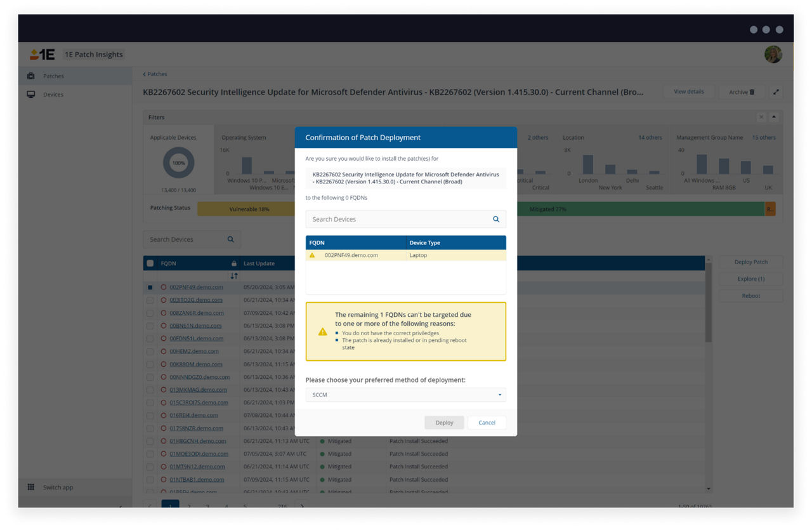The image size is (812, 530).
Task: Click the London bar in Location chart
Action: click(x=588, y=164)
